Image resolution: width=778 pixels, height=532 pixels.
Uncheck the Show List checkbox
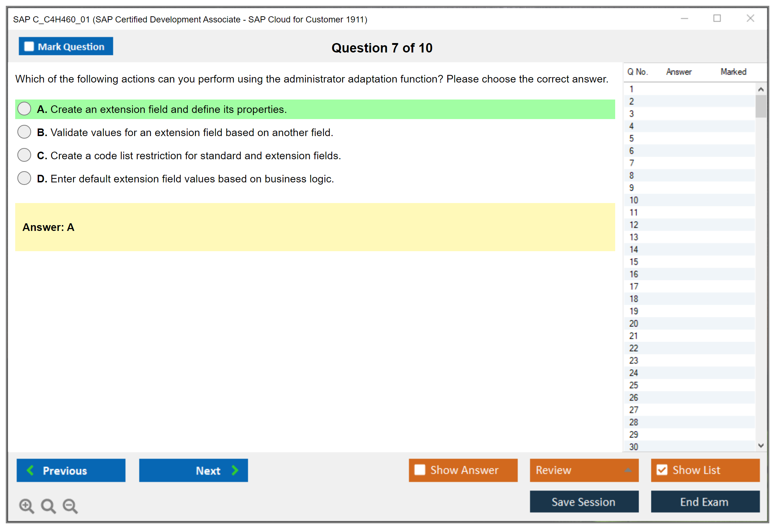[x=662, y=470]
